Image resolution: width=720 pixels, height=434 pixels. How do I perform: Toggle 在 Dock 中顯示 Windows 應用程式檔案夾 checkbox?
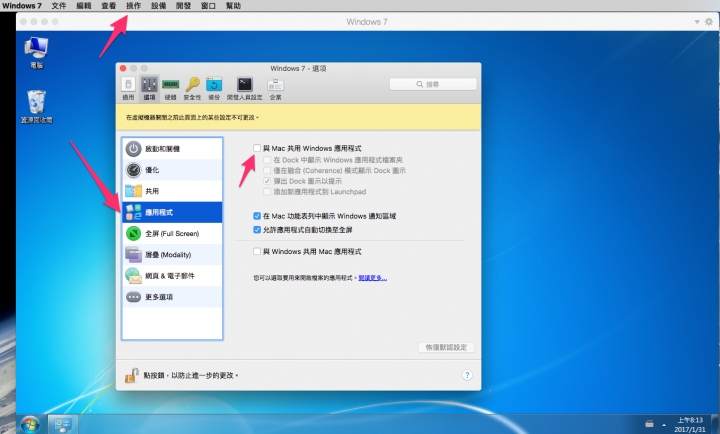[x=267, y=160]
